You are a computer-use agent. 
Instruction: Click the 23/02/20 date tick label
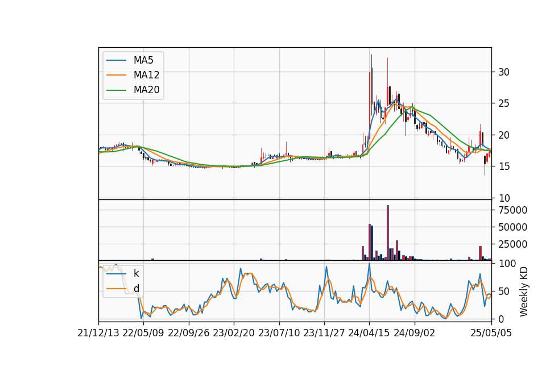click(234, 333)
